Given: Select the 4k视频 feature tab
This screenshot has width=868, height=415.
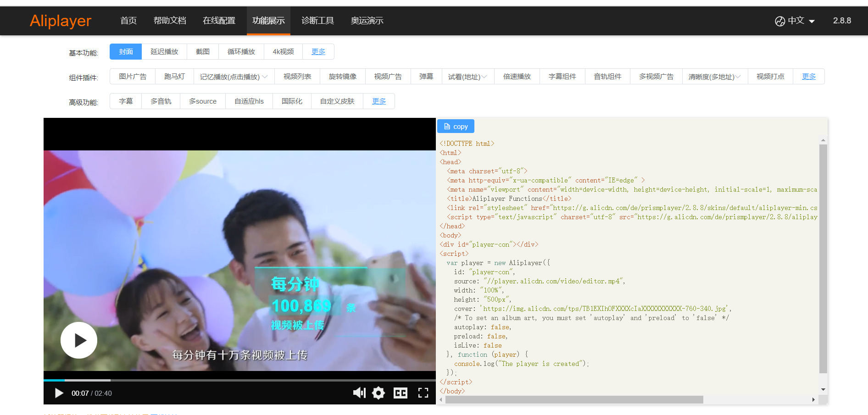Looking at the screenshot, I should click(x=283, y=52).
